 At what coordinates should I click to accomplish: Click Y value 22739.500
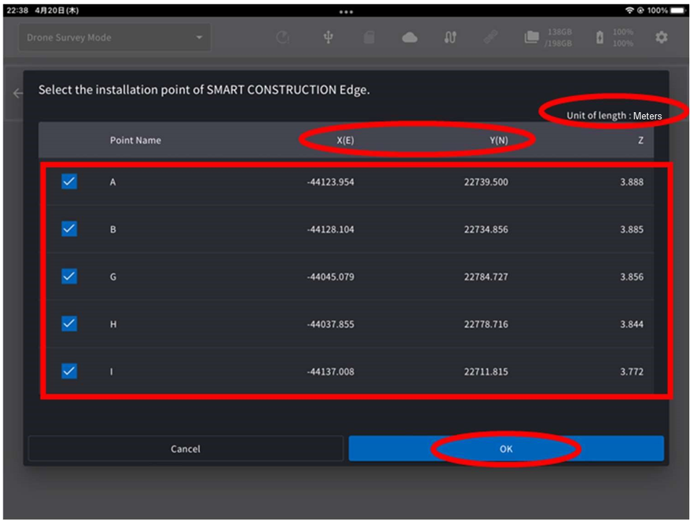pos(486,182)
